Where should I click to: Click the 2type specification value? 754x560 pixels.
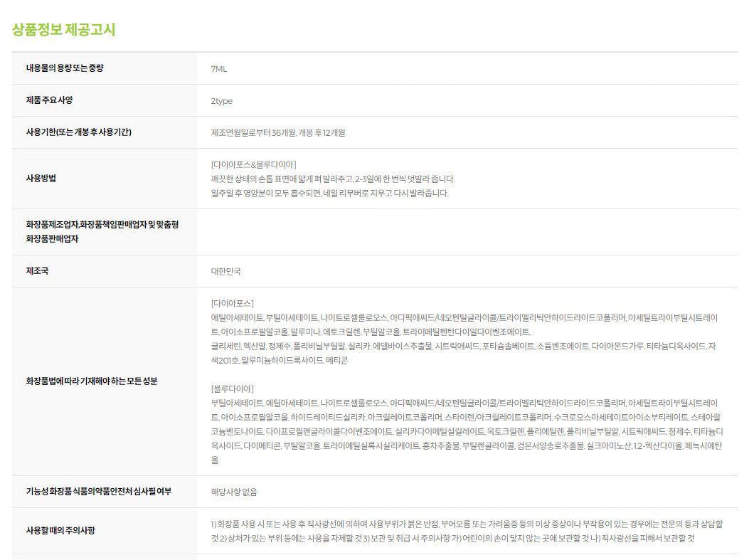222,101
